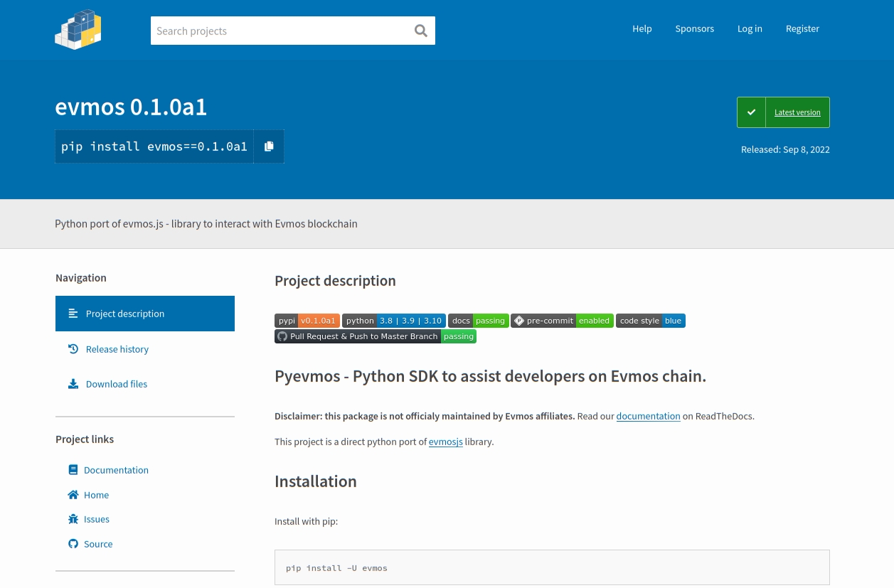Click the Documentation book icon
The height and width of the screenshot is (588, 894).
73,470
